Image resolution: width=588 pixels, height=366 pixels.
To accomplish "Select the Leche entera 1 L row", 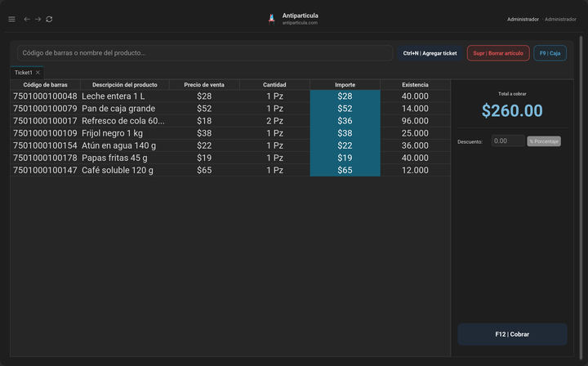I will click(230, 96).
